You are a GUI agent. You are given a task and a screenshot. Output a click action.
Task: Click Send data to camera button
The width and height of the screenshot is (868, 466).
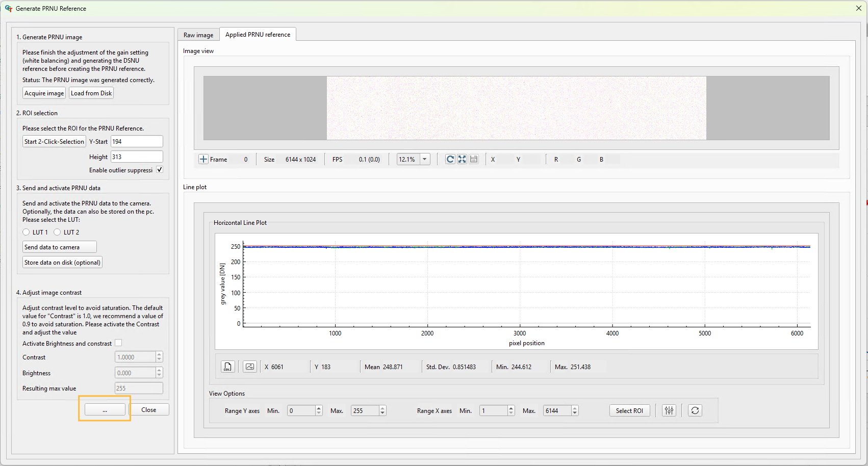[60, 247]
